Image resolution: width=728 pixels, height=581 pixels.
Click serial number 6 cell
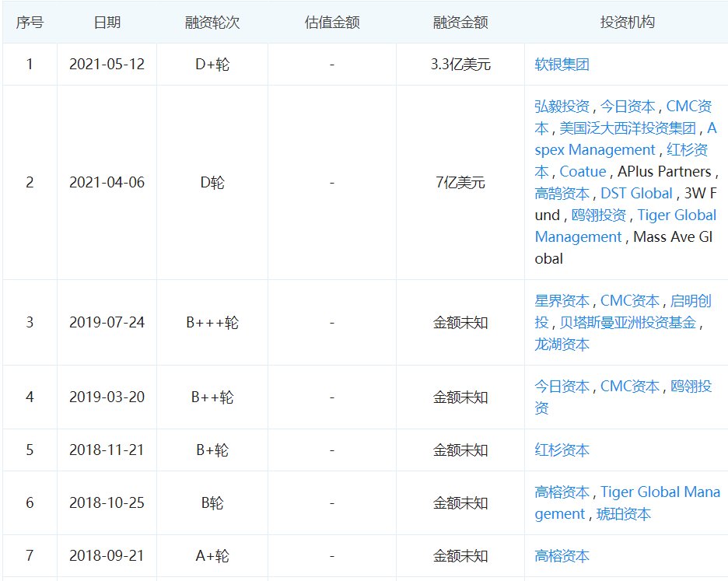coord(30,503)
